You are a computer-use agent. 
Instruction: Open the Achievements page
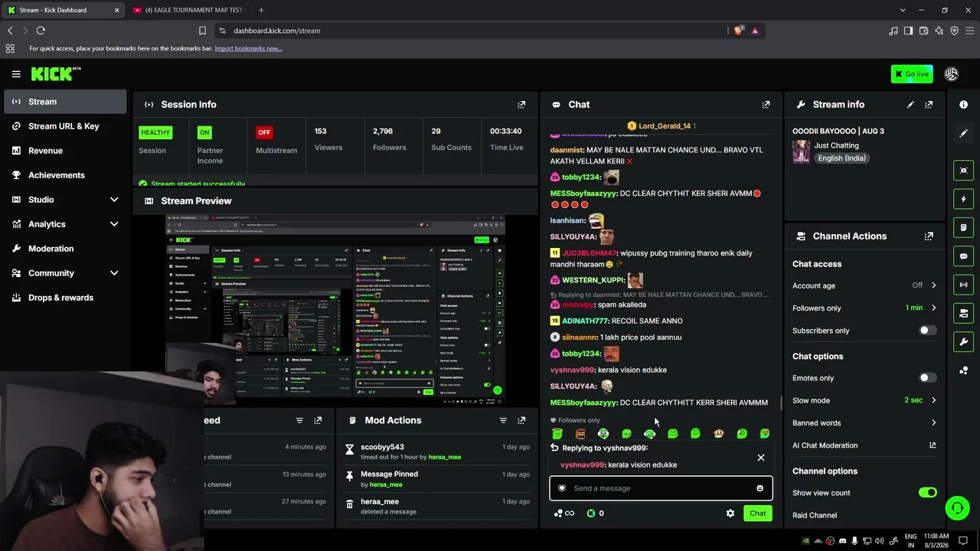click(65, 175)
